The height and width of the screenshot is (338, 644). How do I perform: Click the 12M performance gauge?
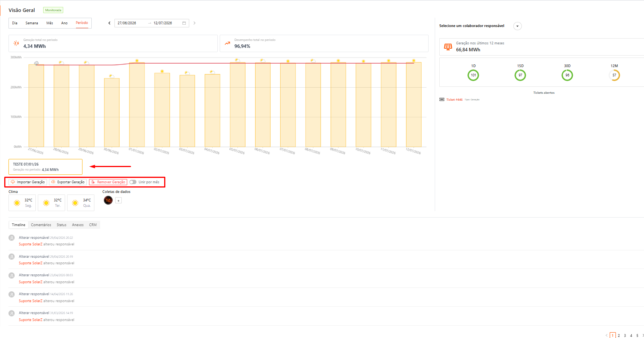614,75
